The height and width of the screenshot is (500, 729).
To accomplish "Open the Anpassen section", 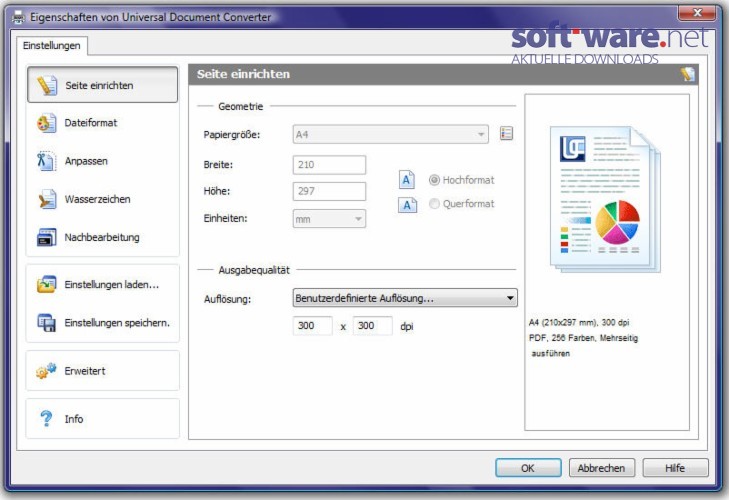I will pos(102,161).
